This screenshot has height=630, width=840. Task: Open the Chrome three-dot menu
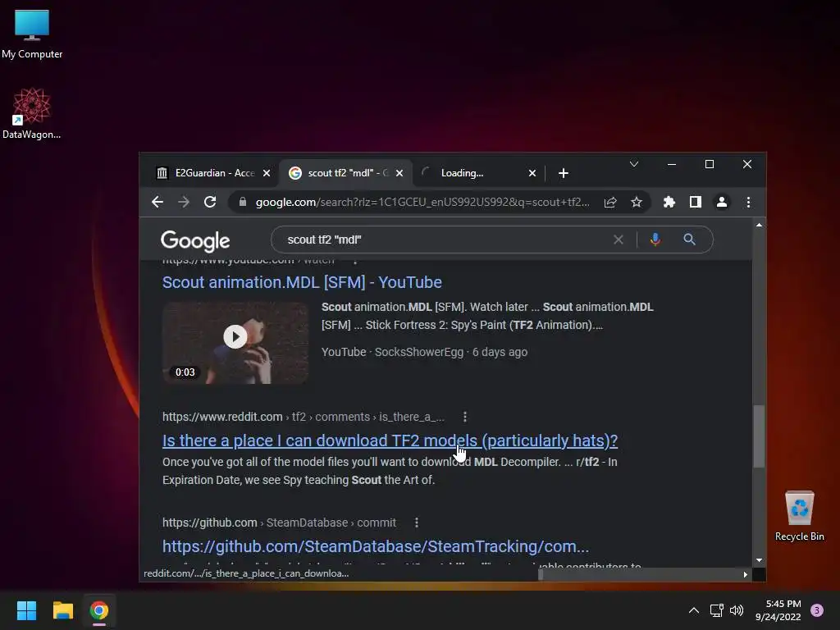[x=748, y=202]
